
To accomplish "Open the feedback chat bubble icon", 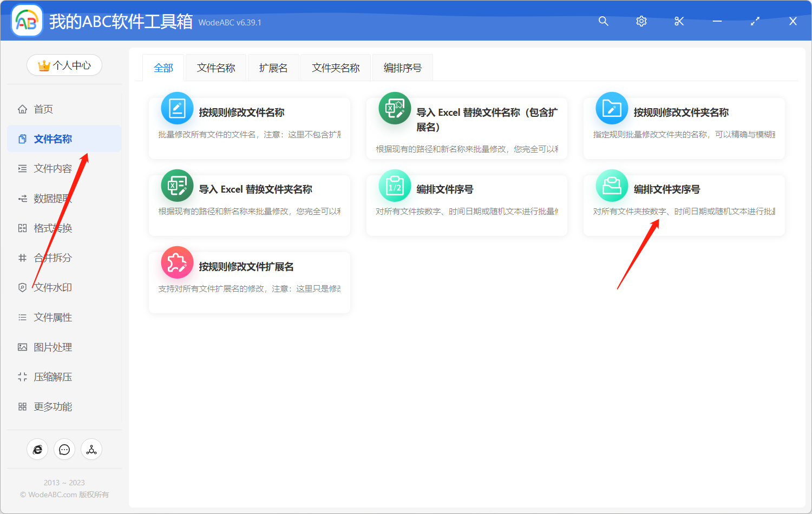I will pyautogui.click(x=64, y=449).
